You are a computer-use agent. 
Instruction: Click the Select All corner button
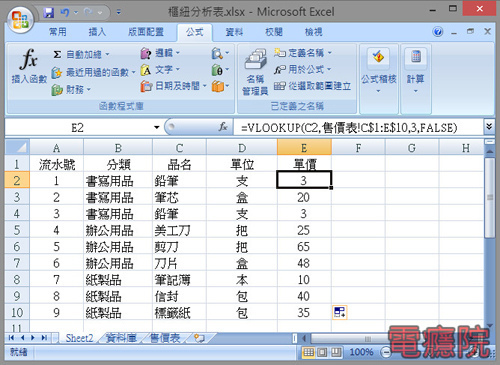pos(17,147)
